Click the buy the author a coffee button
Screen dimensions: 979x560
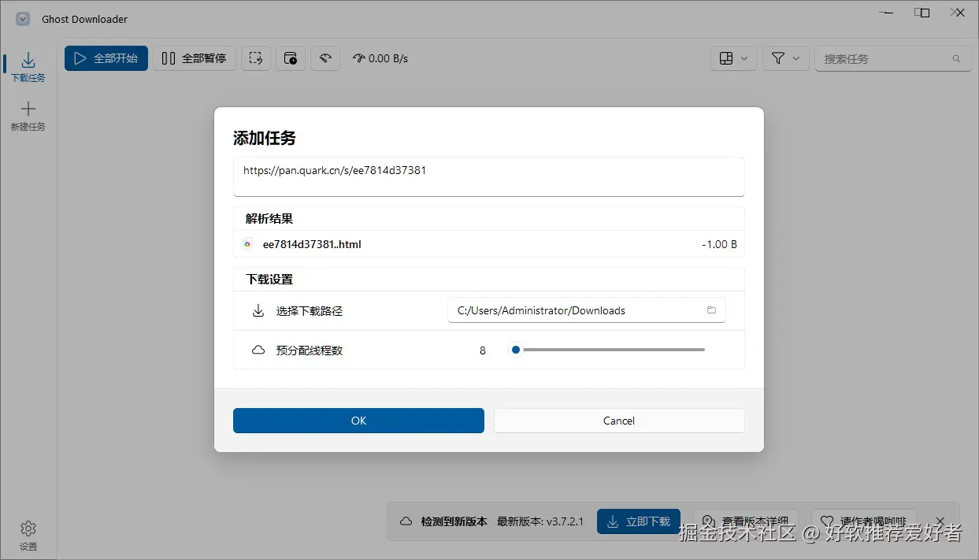click(x=864, y=521)
